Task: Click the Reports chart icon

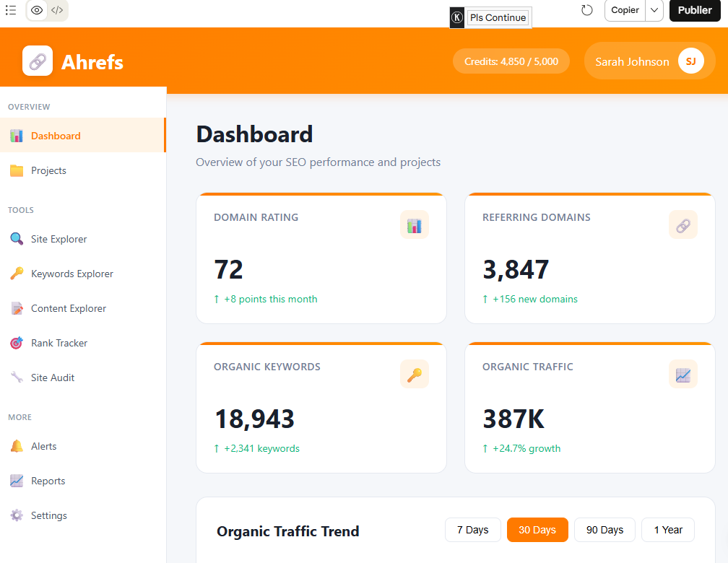Action: (17, 481)
